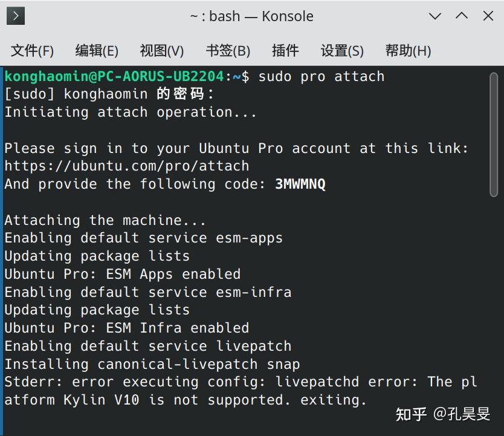Image resolution: width=504 pixels, height=436 pixels.
Task: Open the 帮助(H) help menu
Action: (x=407, y=51)
